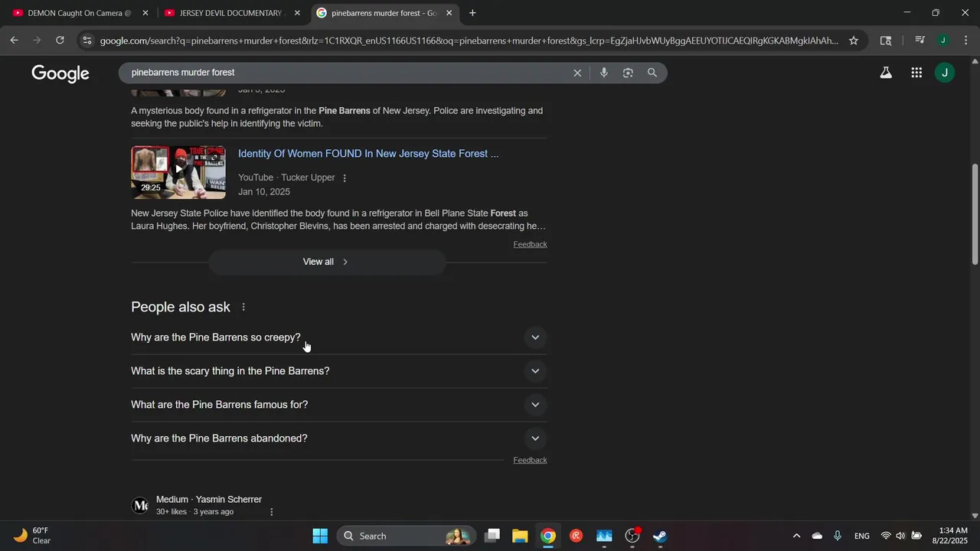Screen dimensions: 980x551
Task: Open File Explorer from the taskbar
Action: point(520,536)
